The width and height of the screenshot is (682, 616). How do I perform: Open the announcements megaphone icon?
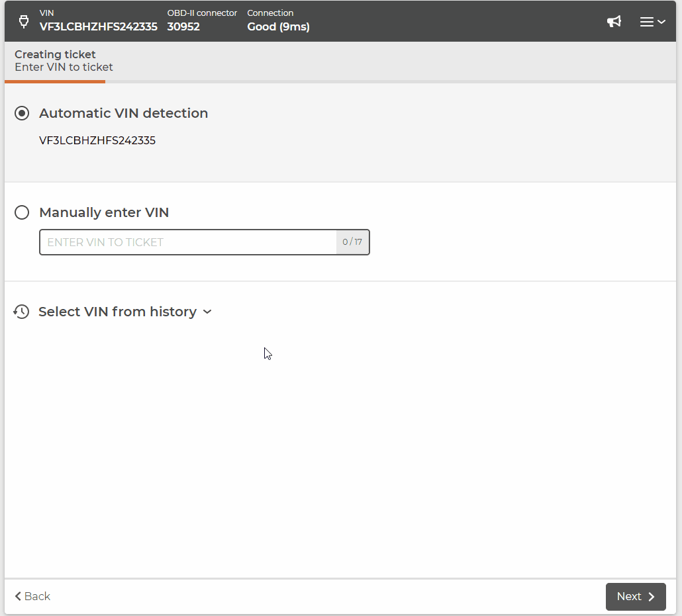[614, 22]
